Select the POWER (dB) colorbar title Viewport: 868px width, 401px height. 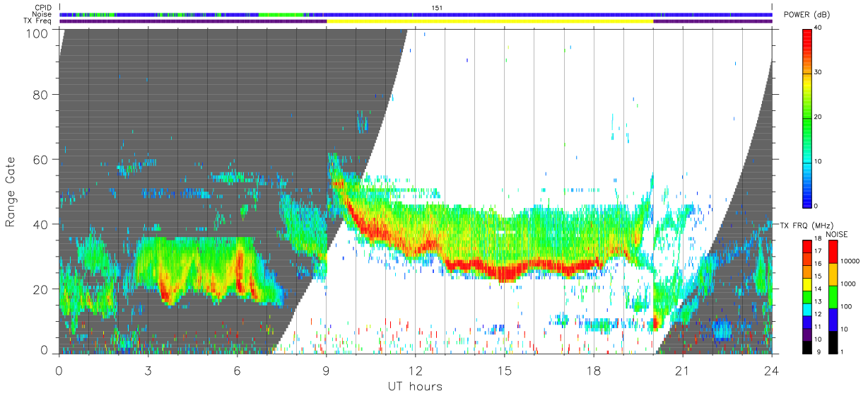pyautogui.click(x=807, y=15)
